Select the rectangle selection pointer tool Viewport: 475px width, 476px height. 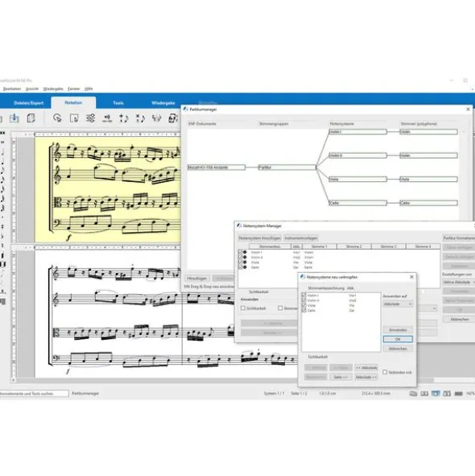pos(74,118)
